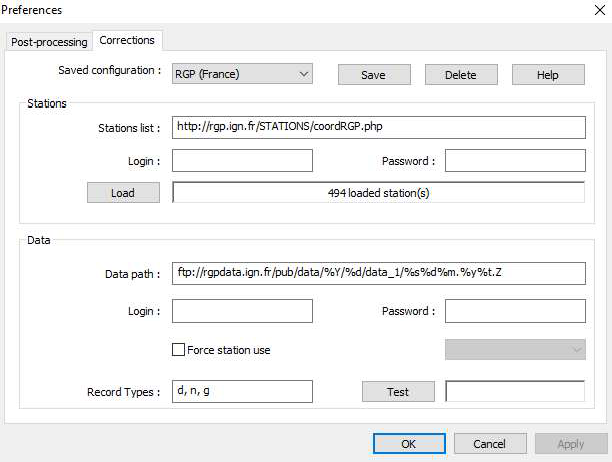The height and width of the screenshot is (462, 612).
Task: Select the Saved configuration label
Action: click(x=109, y=70)
